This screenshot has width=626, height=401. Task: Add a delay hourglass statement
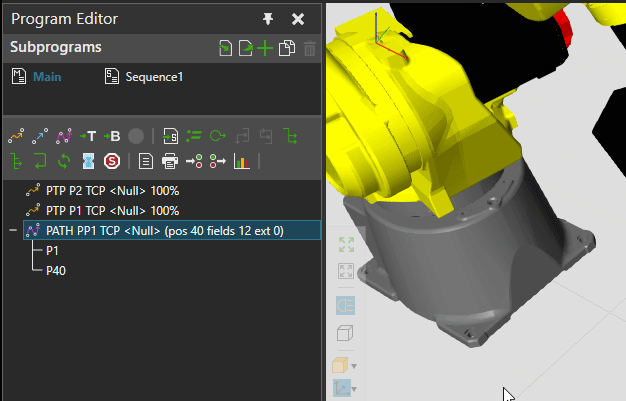88,161
